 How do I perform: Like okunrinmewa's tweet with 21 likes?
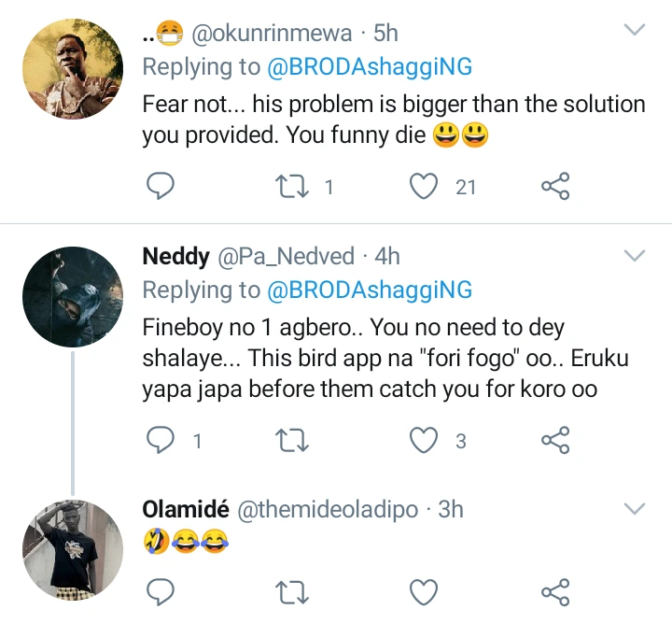point(426,187)
